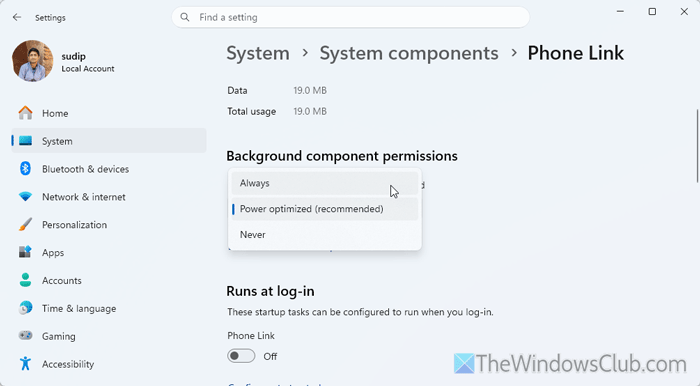Open Time & language settings

[109, 308]
